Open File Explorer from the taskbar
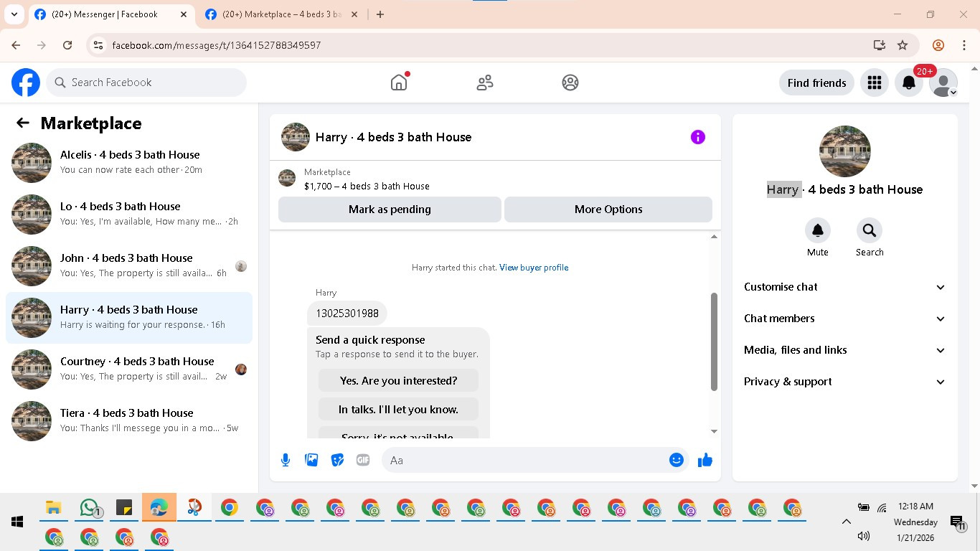This screenshot has height=551, width=980. (x=53, y=508)
